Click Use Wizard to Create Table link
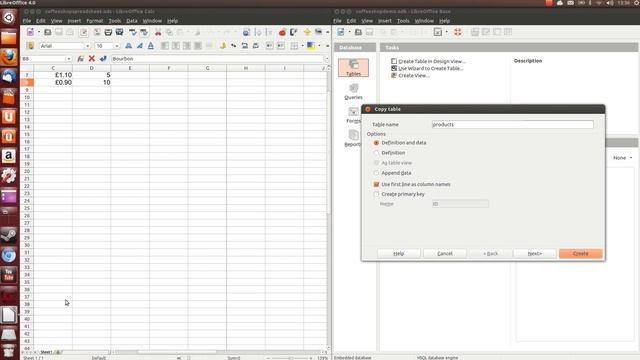Image resolution: width=640 pixels, height=360 pixels. tap(431, 69)
